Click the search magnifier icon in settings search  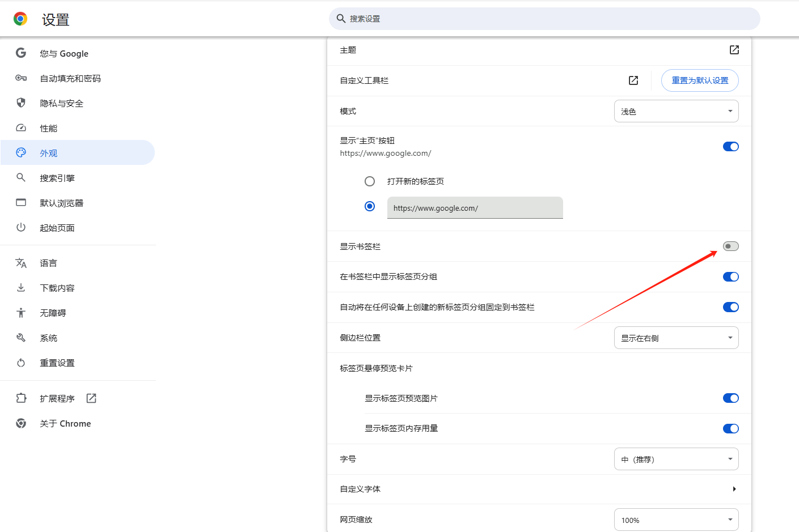[x=341, y=19]
